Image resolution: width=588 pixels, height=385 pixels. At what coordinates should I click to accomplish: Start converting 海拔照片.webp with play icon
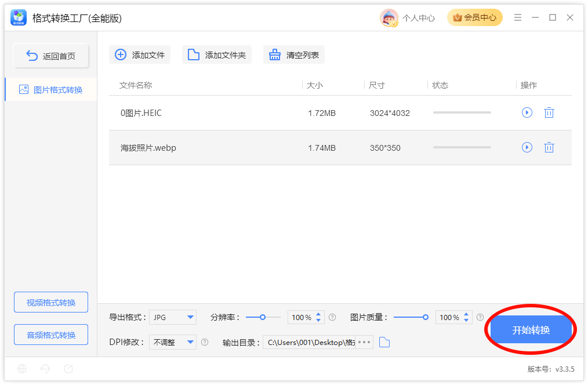(527, 147)
